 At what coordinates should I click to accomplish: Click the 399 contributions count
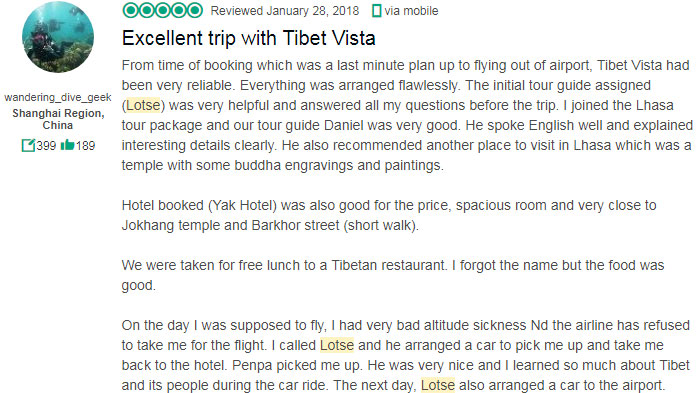pos(46,146)
